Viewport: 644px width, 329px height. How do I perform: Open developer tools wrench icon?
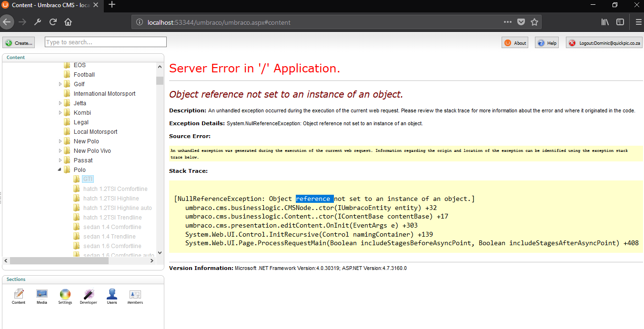click(38, 22)
